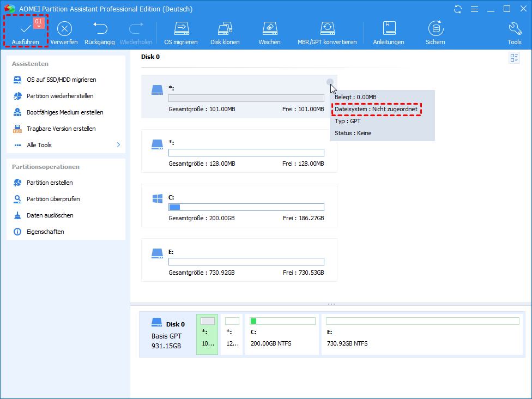
Task: Select Disk 0 Basis GPT header
Action: [x=167, y=335]
